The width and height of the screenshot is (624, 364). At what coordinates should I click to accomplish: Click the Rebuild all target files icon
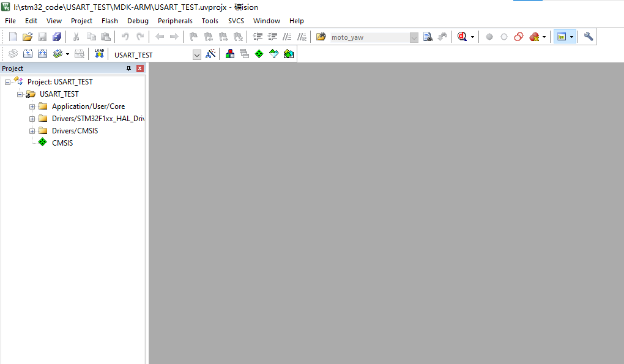pyautogui.click(x=42, y=54)
